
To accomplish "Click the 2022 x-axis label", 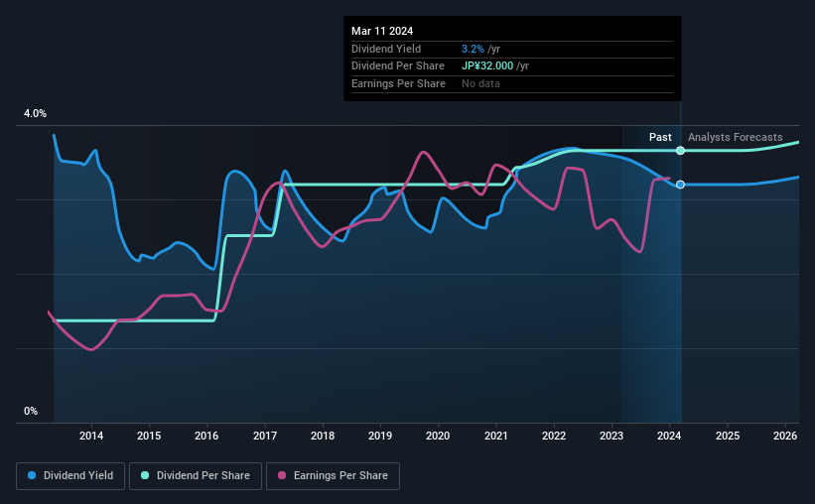I will 554,436.
